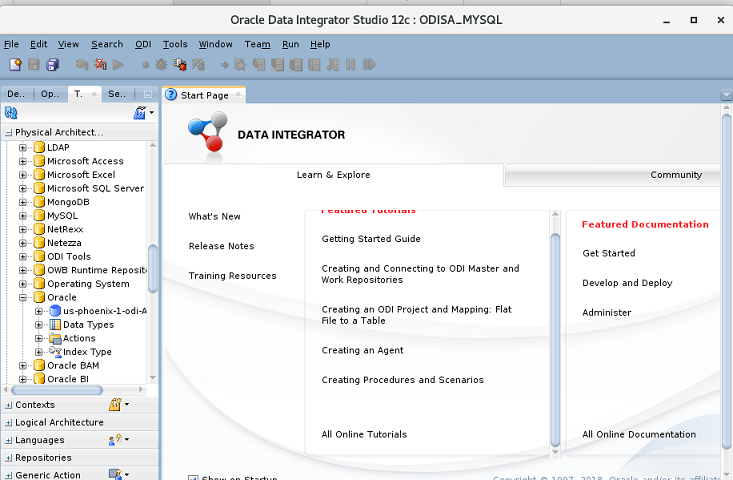Click the Save All toolbar icon
Screen dimensions: 733x480
[52, 64]
